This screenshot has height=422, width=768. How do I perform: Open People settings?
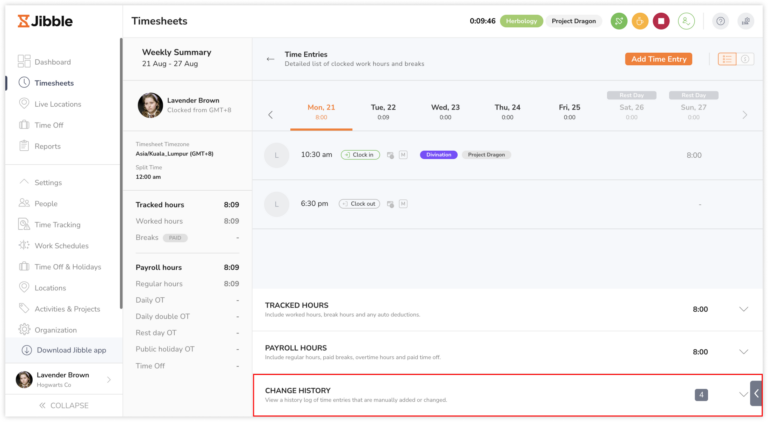tap(46, 203)
